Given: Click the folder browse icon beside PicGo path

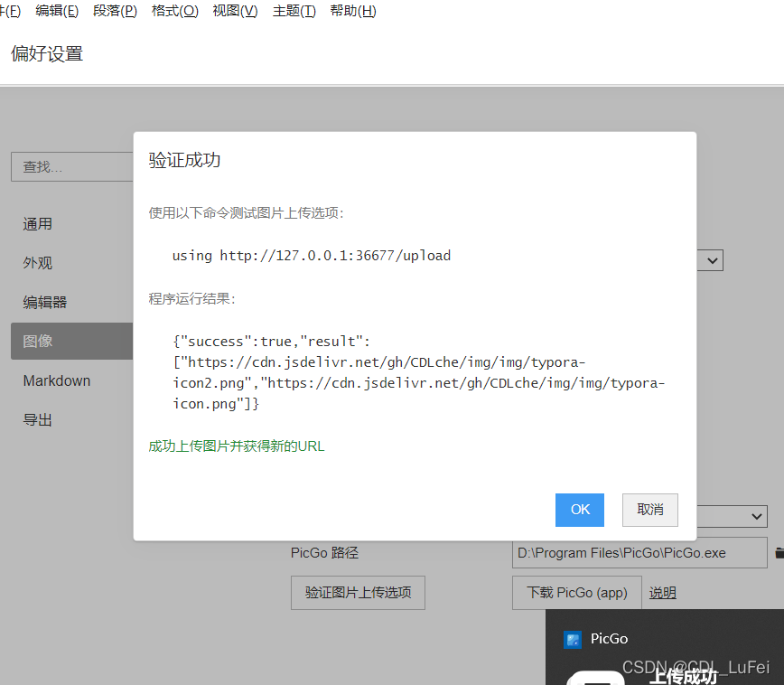Looking at the screenshot, I should (x=779, y=553).
